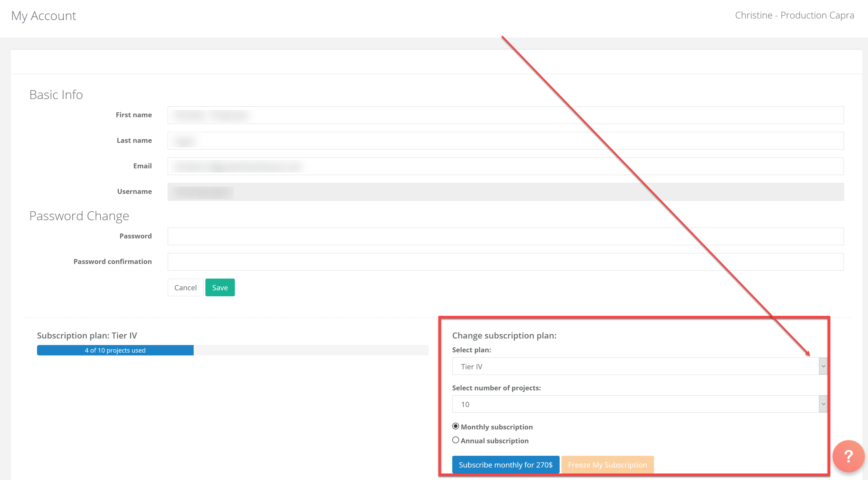Image resolution: width=868 pixels, height=480 pixels.
Task: Open the 10 projects select box
Action: (635, 404)
